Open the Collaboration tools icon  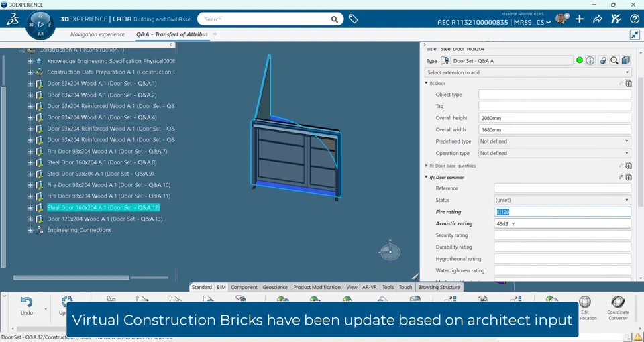(616, 19)
